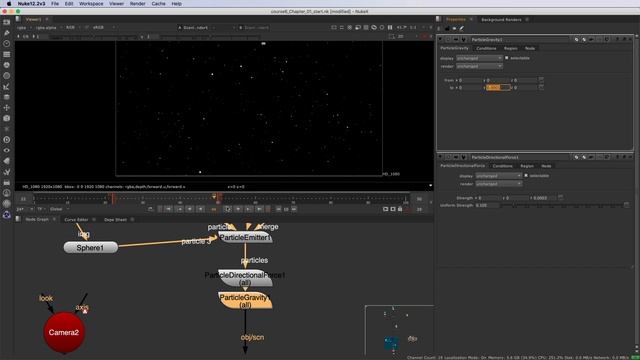Click the node graph minimap overview

point(399,330)
